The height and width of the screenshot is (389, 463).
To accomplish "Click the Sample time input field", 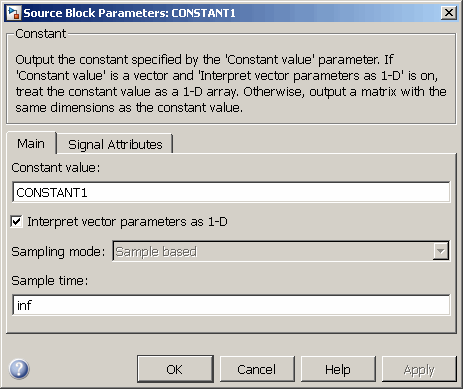I will tap(231, 305).
